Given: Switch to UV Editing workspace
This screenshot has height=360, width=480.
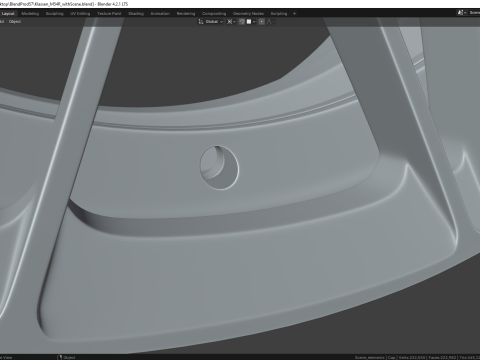Looking at the screenshot, I should click(x=80, y=14).
